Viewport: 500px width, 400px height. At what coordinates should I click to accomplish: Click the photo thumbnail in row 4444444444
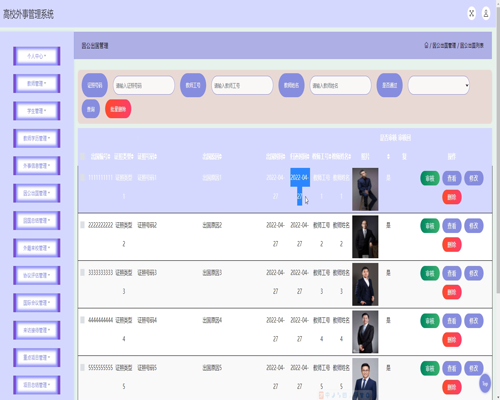tap(365, 332)
